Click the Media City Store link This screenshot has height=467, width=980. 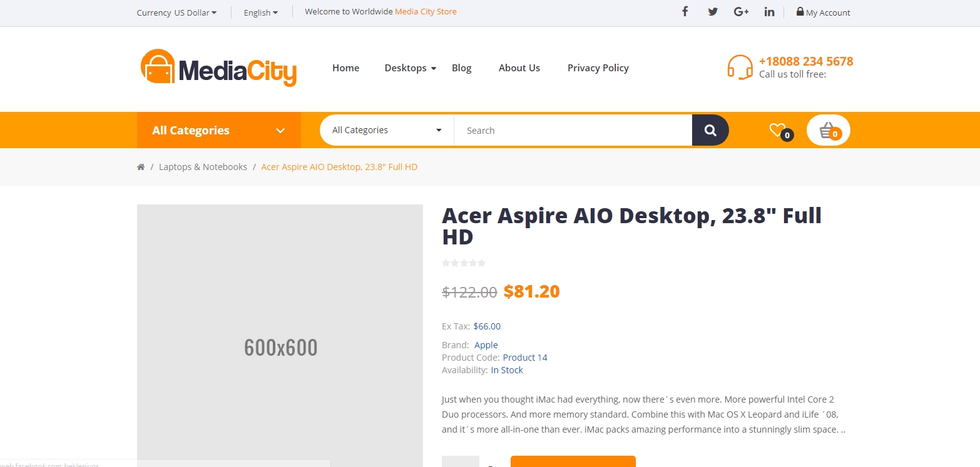pos(426,11)
